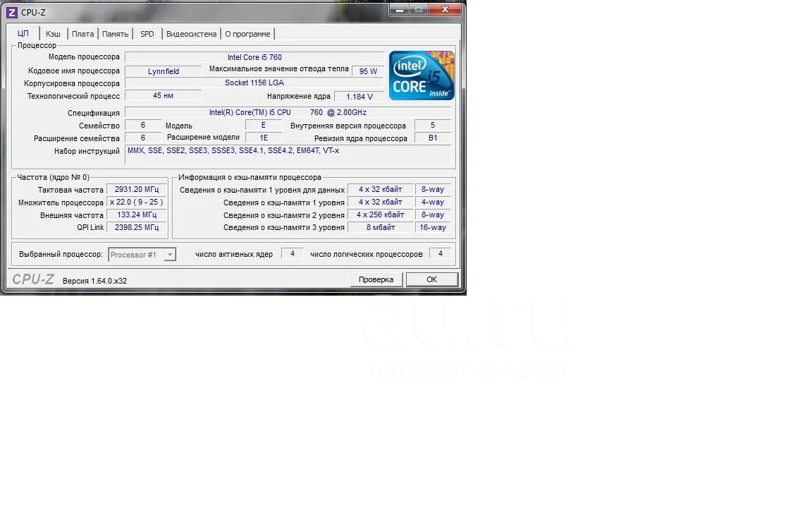This screenshot has height=508, width=812.
Task: Switch to the Память tab
Action: (x=115, y=34)
